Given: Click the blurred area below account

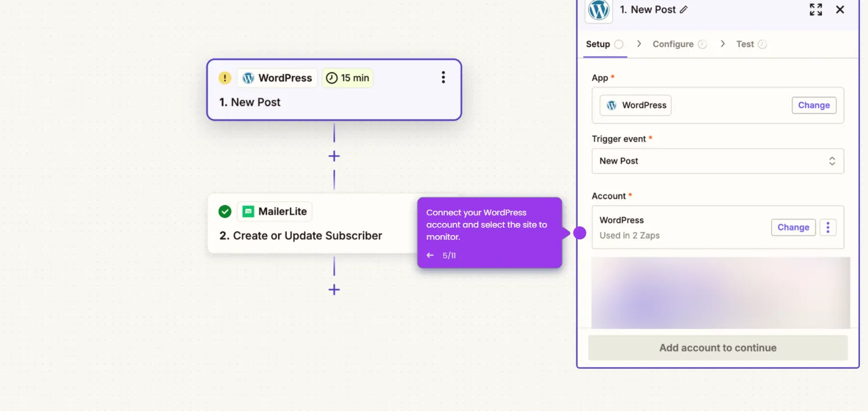Looking at the screenshot, I should coord(721,293).
